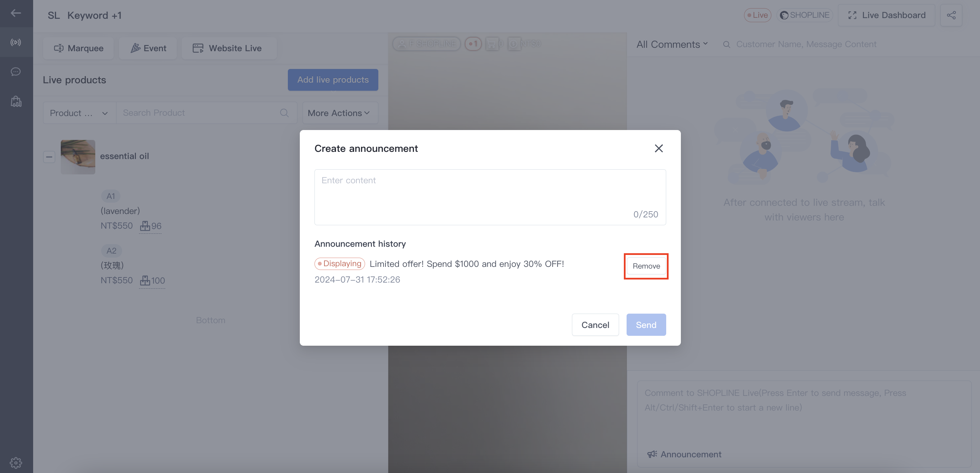980x473 pixels.
Task: Click Cancel in the announcement dialog
Action: coord(595,325)
